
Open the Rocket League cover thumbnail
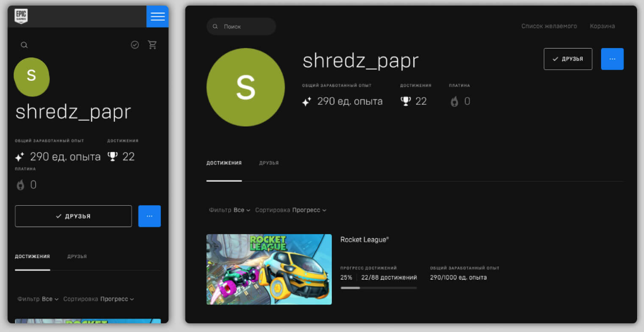[x=269, y=269]
